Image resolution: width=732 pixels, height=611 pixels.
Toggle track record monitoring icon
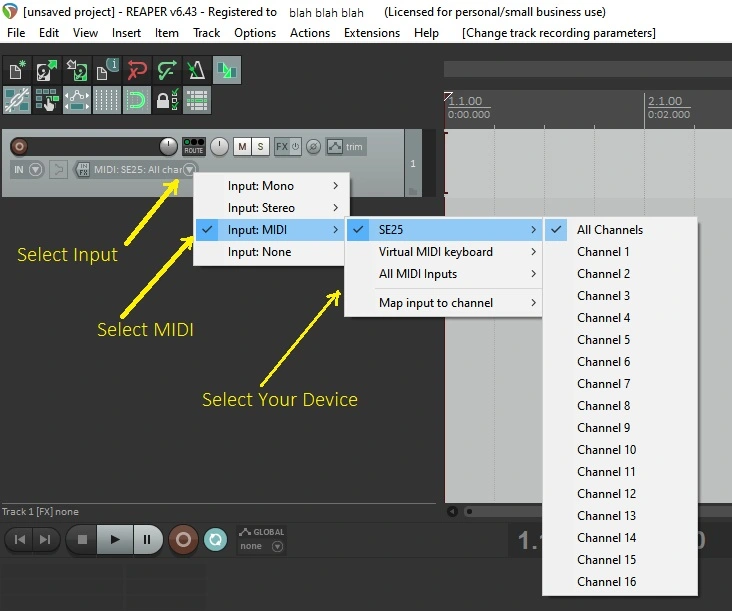pyautogui.click(x=58, y=169)
